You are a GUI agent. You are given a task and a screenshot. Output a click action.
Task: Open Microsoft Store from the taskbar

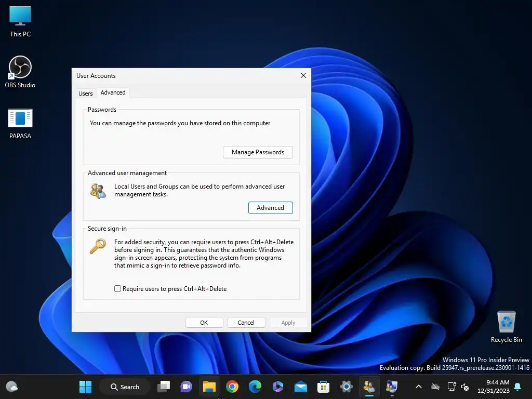[x=323, y=387]
